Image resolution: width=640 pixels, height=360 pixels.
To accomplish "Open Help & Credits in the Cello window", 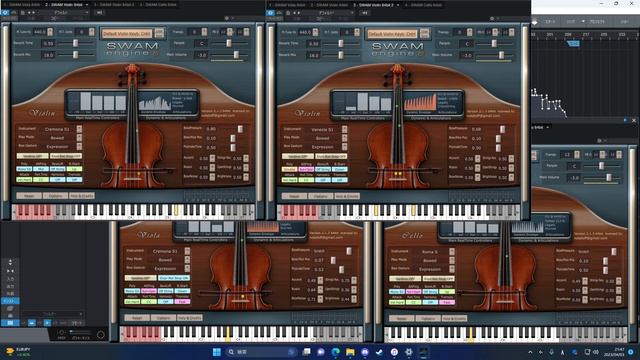I will pyautogui.click(x=454, y=319).
